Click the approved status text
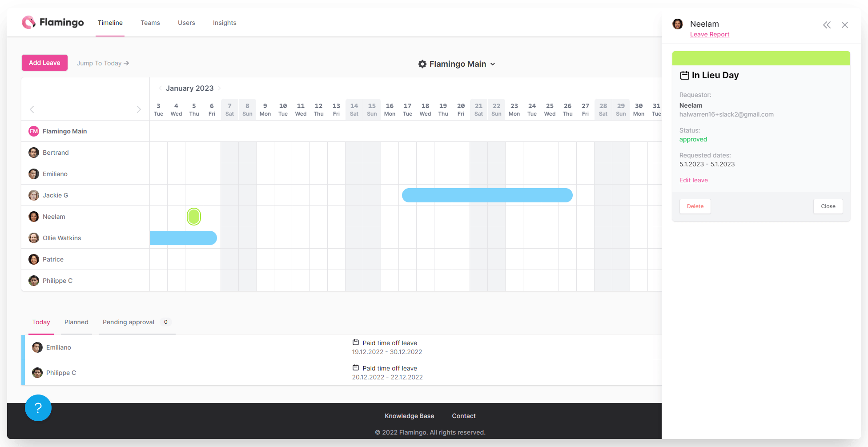This screenshot has height=447, width=868. [x=693, y=139]
